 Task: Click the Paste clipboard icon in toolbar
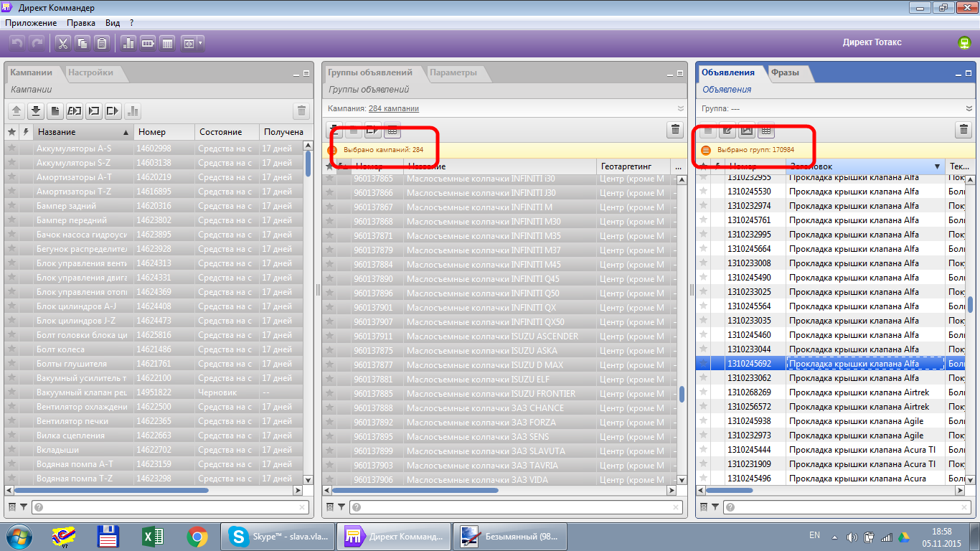[x=103, y=44]
